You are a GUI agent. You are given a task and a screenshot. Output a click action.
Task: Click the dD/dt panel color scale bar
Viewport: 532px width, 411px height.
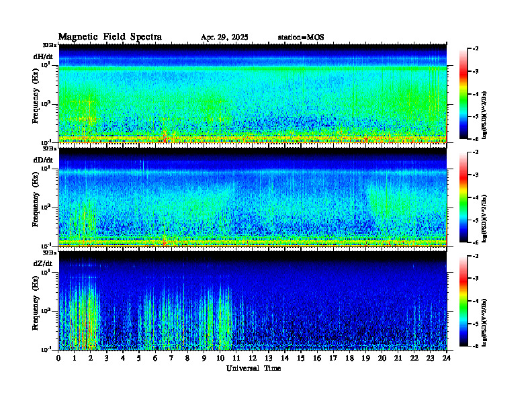click(x=463, y=197)
